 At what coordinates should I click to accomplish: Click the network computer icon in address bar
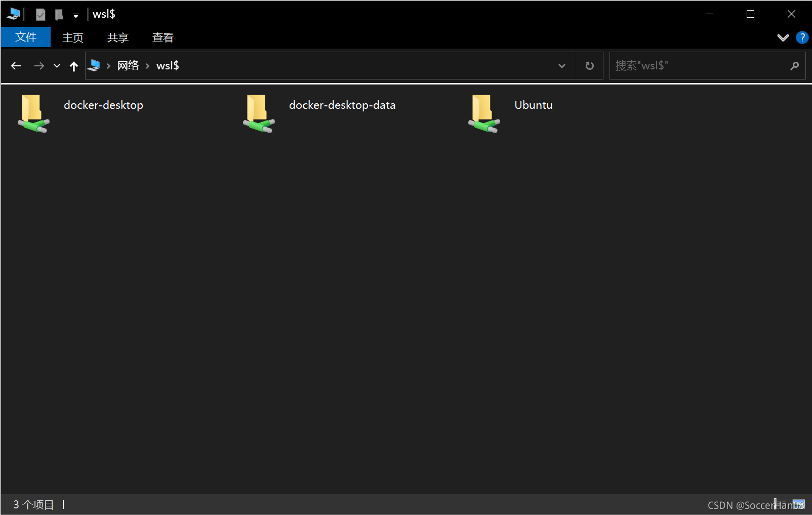click(94, 65)
